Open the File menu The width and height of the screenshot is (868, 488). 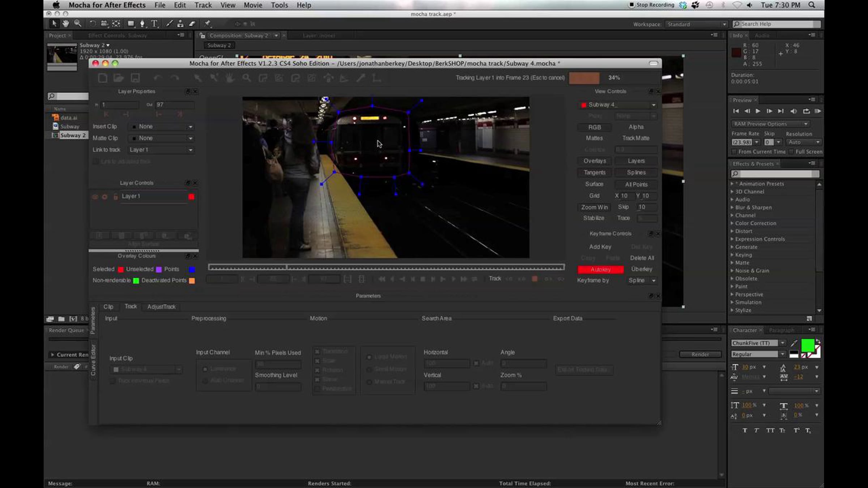tap(160, 5)
